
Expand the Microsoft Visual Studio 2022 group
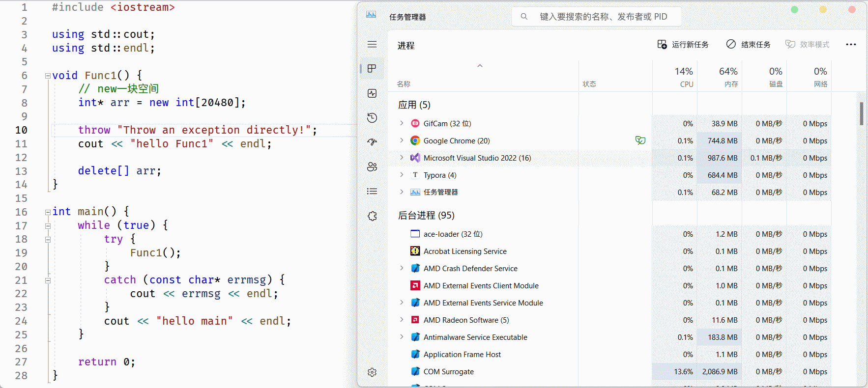click(402, 158)
